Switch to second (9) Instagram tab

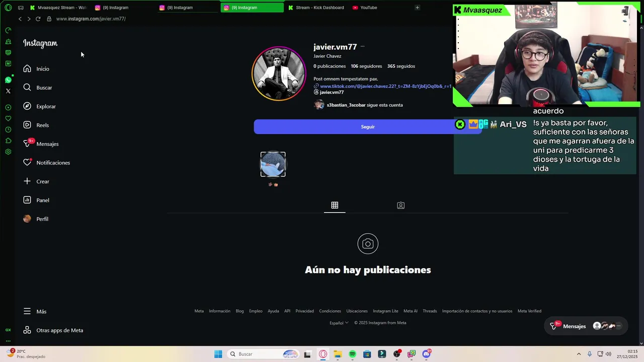pyautogui.click(x=187, y=8)
